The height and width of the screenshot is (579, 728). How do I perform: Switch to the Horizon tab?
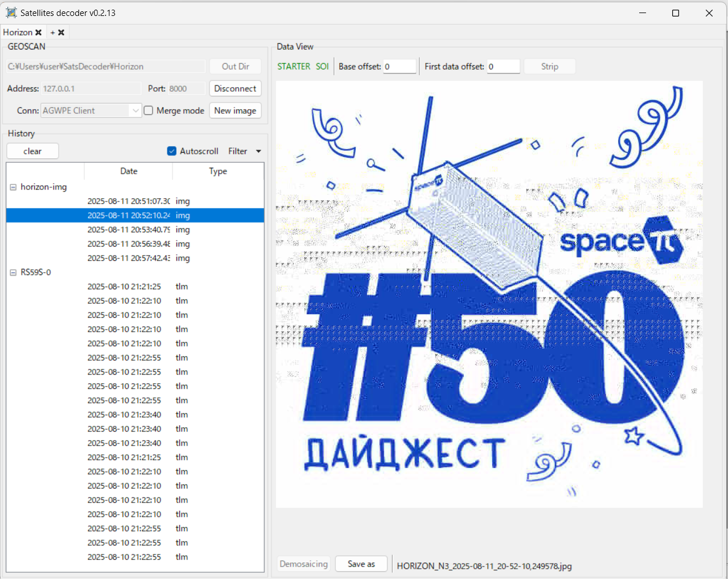click(x=18, y=32)
